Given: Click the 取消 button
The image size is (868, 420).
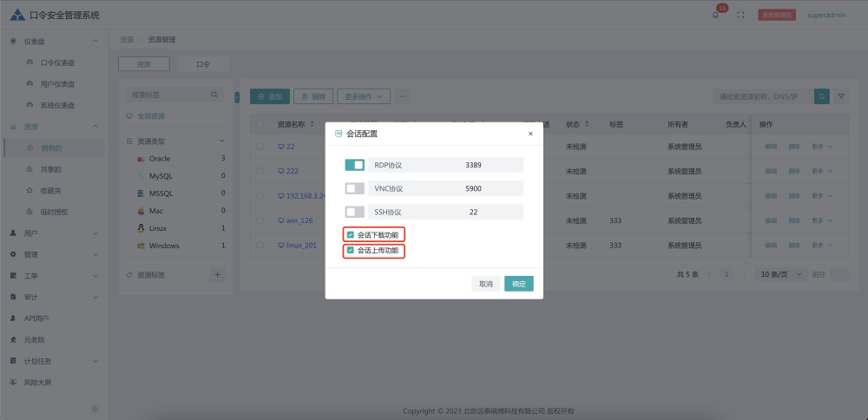Looking at the screenshot, I should click(x=485, y=284).
